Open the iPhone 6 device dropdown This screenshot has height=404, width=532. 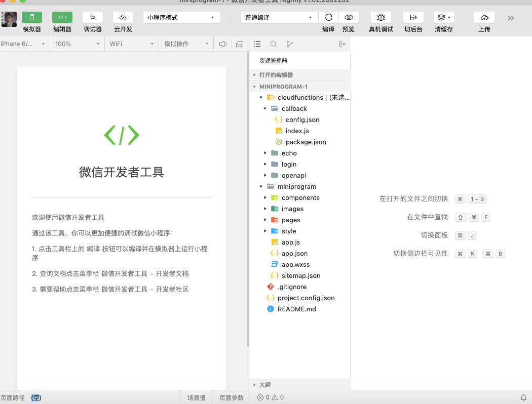click(x=23, y=44)
